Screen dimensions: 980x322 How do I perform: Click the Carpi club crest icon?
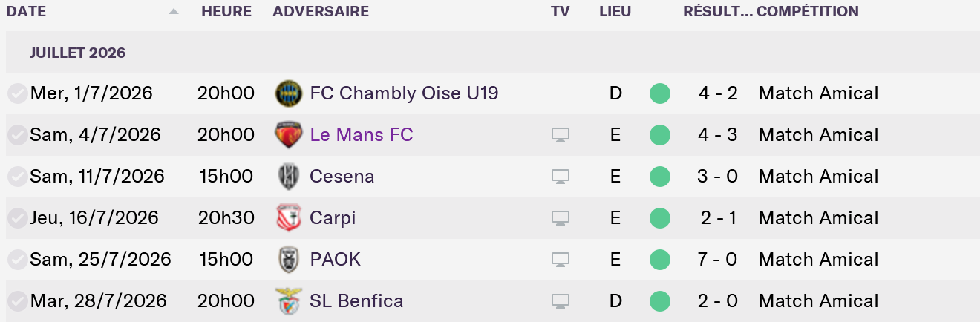point(287,218)
